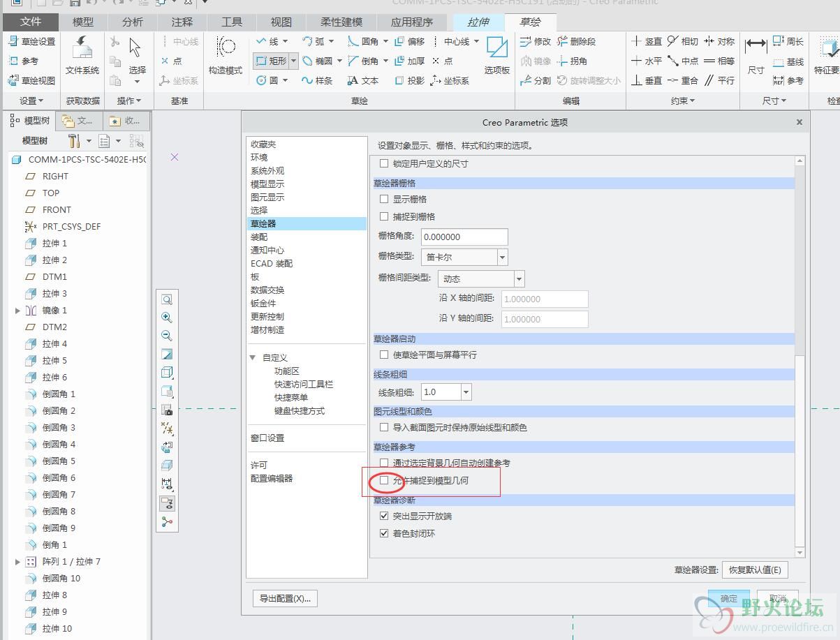Check the 显示栅格 option

coord(383,199)
